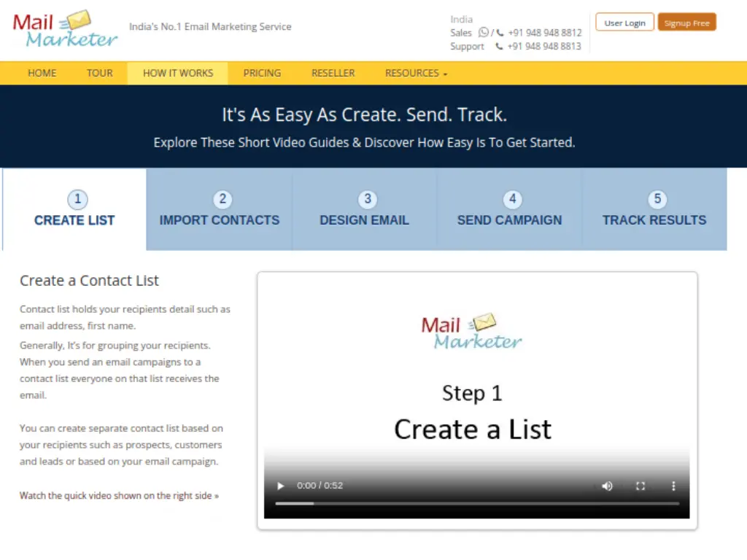The height and width of the screenshot is (560, 747).
Task: Click the WhatsApp icon beside Sales number
Action: 484,33
